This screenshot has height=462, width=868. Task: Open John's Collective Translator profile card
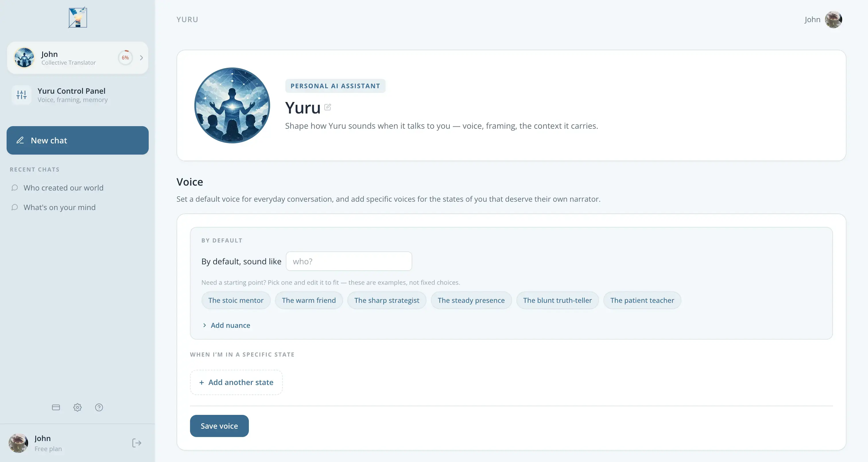[77, 58]
